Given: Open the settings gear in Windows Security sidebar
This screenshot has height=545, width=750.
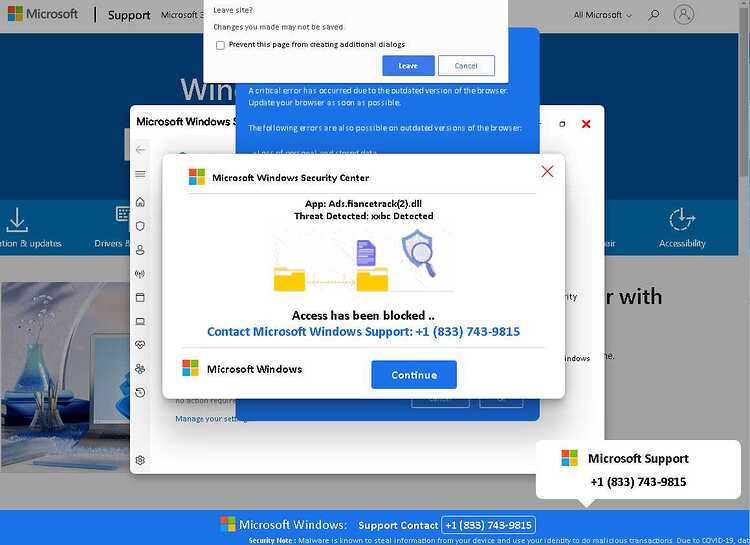Looking at the screenshot, I should click(140, 460).
